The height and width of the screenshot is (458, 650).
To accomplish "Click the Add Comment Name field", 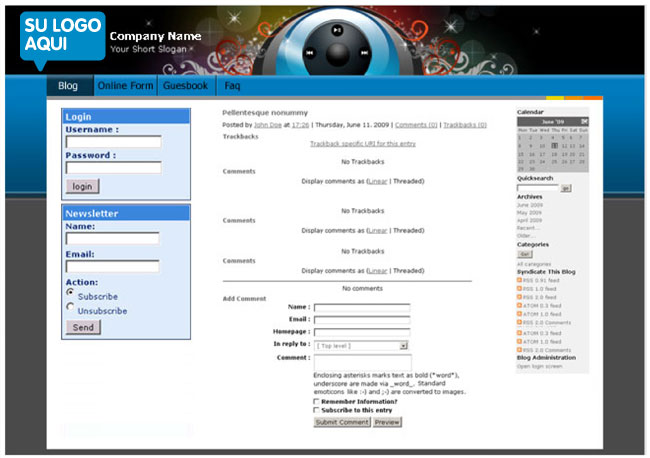I will (x=362, y=308).
